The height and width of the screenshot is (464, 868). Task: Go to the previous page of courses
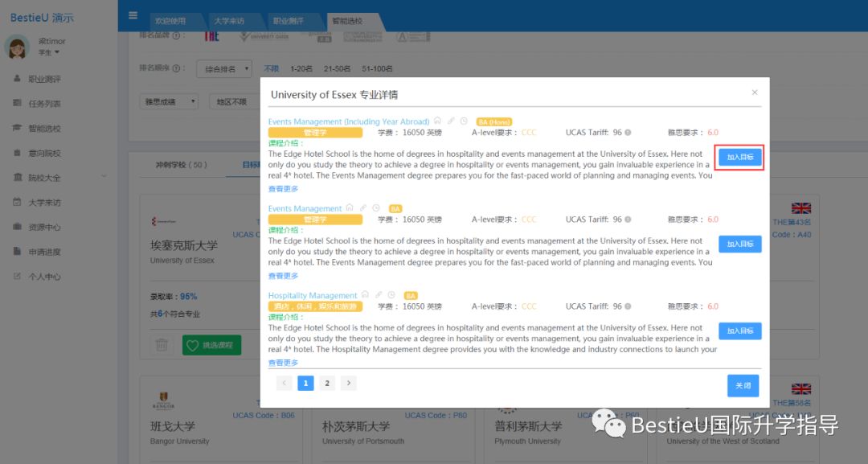click(284, 383)
